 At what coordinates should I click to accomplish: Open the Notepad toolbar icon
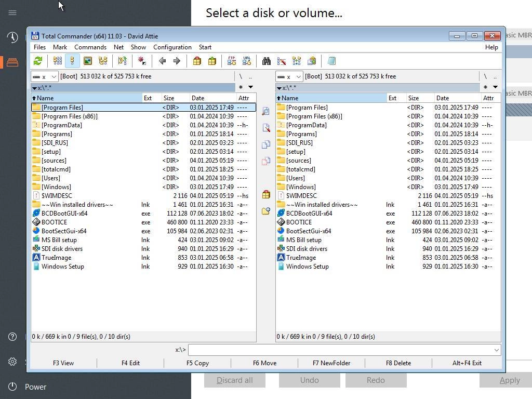tap(331, 61)
